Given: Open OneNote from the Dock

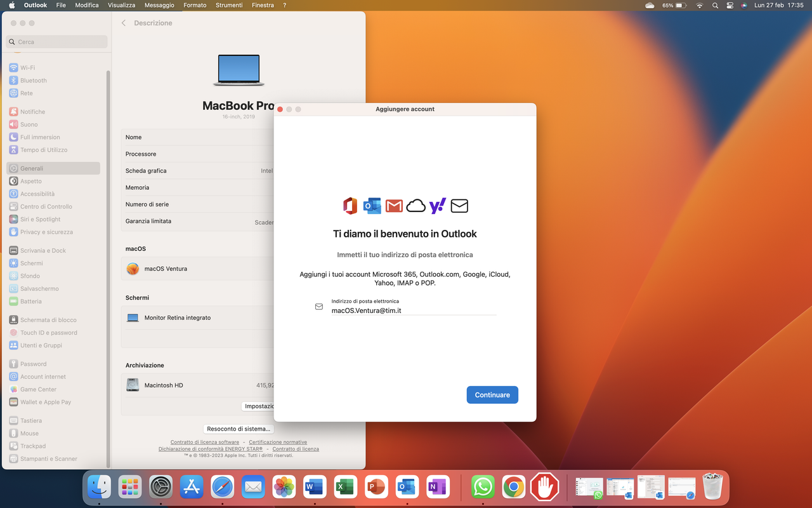Looking at the screenshot, I should pyautogui.click(x=438, y=487).
